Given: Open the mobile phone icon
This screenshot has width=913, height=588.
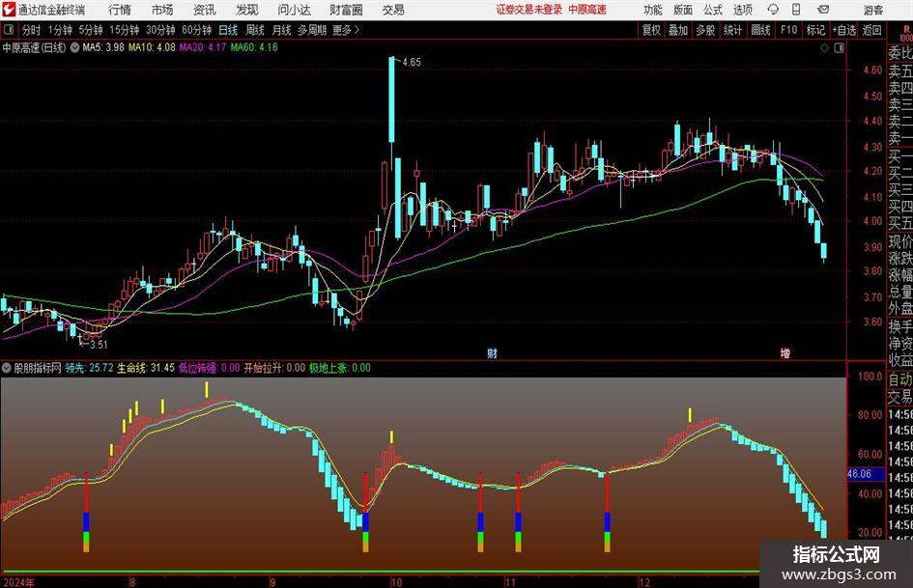Looking at the screenshot, I should tap(796, 10).
